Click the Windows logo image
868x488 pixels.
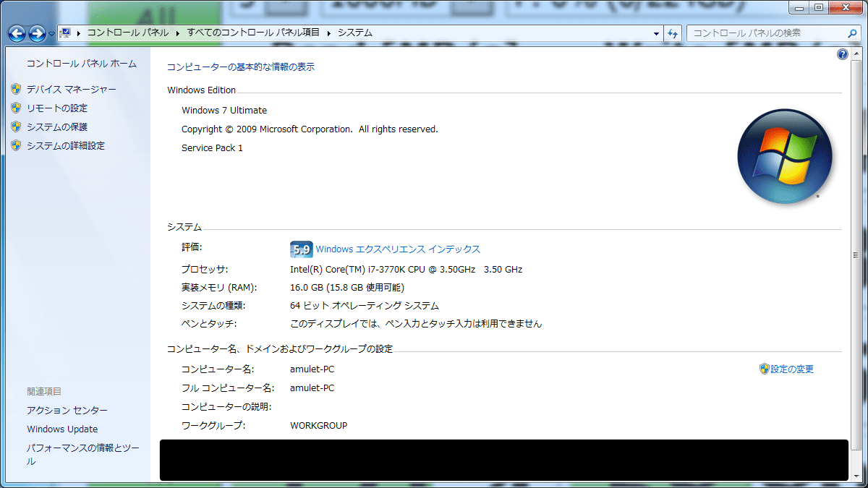point(785,156)
